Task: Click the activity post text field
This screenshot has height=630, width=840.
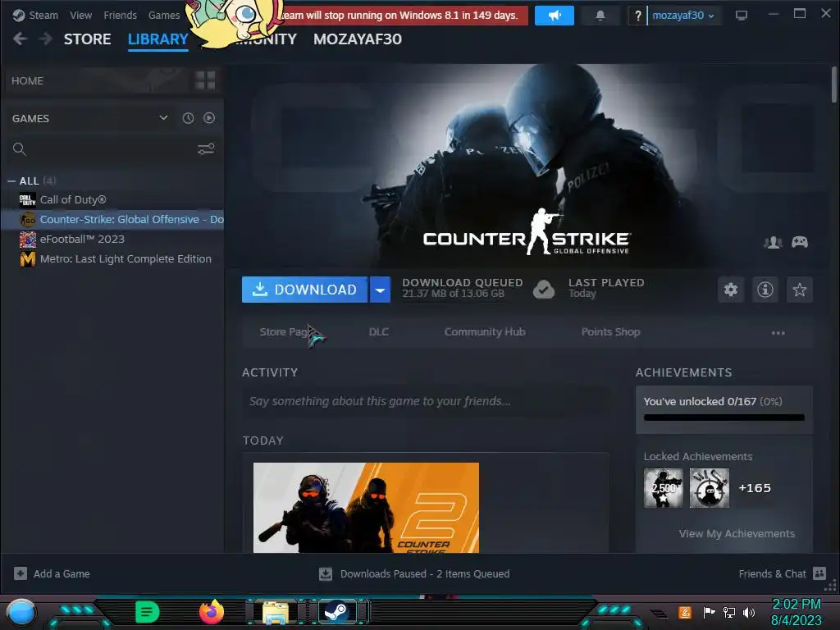Action: click(x=426, y=401)
